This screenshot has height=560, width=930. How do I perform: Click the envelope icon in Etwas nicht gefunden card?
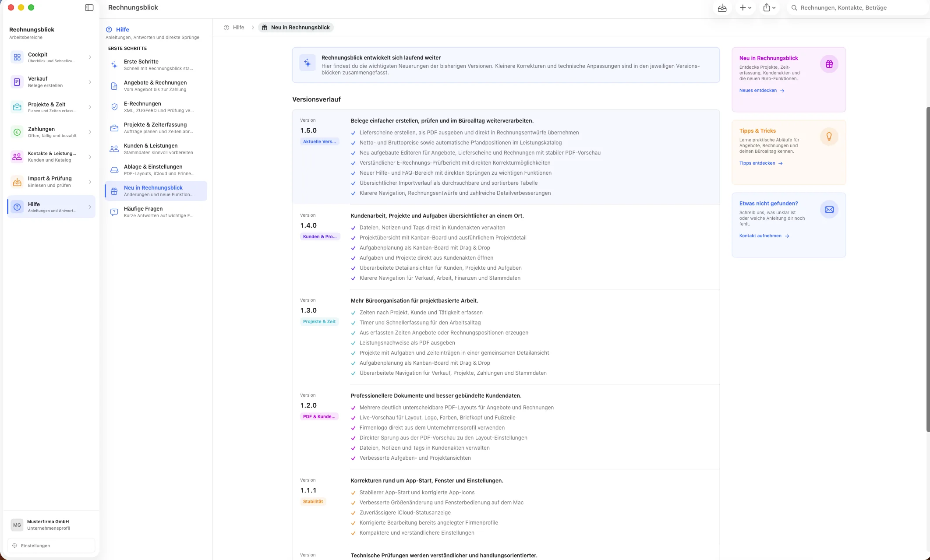click(x=829, y=209)
